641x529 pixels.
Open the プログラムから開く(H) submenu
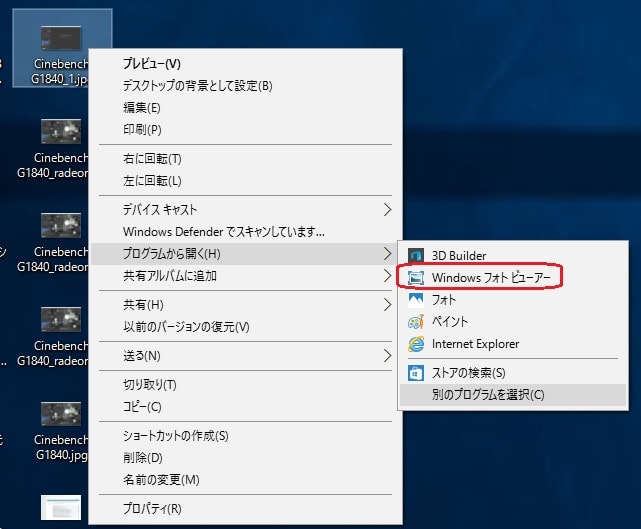click(245, 254)
